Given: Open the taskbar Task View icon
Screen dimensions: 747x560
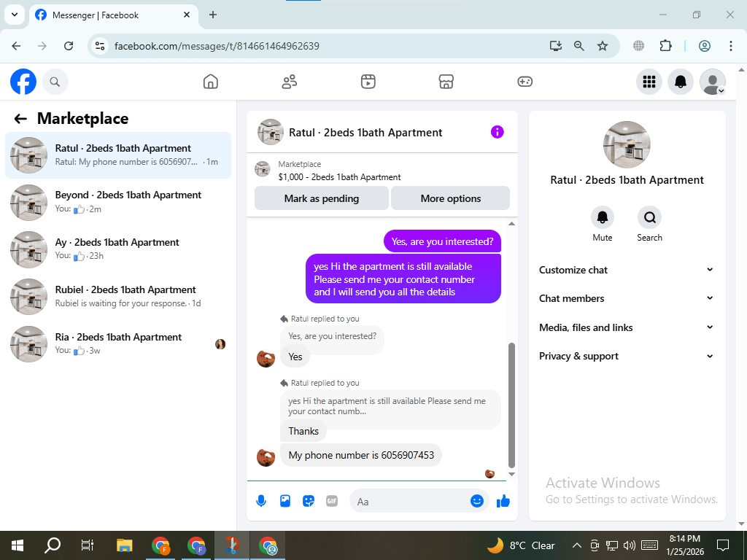Looking at the screenshot, I should click(88, 545).
